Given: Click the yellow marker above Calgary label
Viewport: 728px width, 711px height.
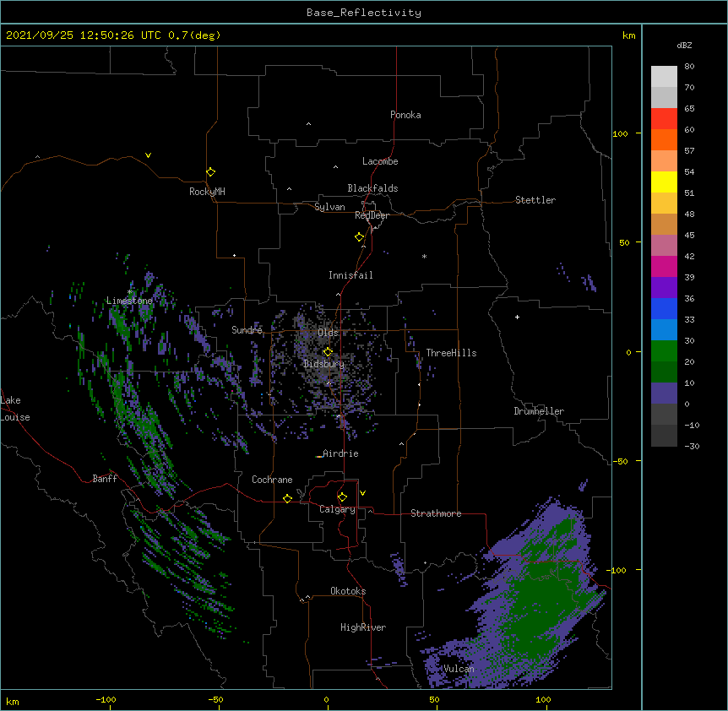Looking at the screenshot, I should point(342,497).
